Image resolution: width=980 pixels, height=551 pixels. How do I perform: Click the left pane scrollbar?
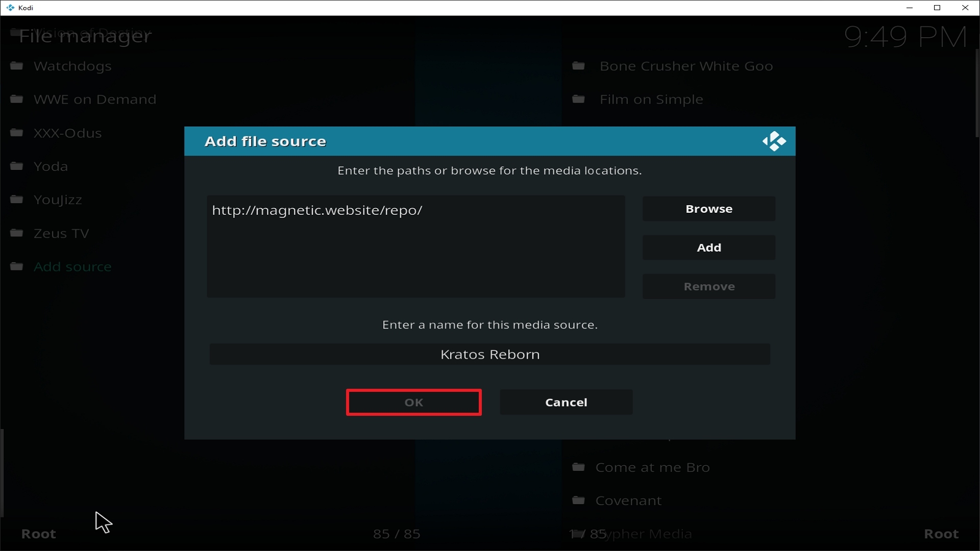2,473
